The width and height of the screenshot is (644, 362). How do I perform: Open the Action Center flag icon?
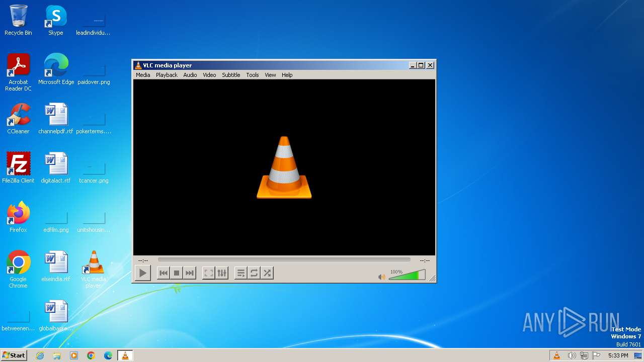tap(597, 355)
